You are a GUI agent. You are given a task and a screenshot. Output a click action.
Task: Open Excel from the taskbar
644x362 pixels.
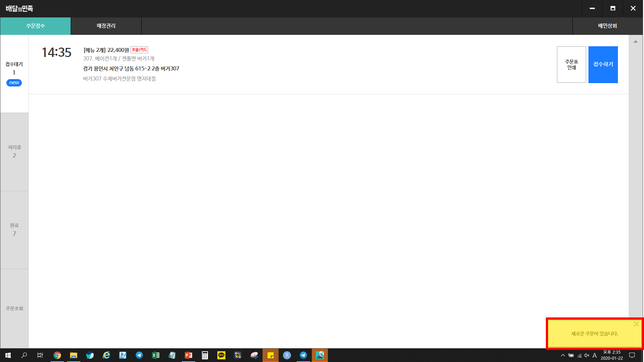(x=156, y=355)
